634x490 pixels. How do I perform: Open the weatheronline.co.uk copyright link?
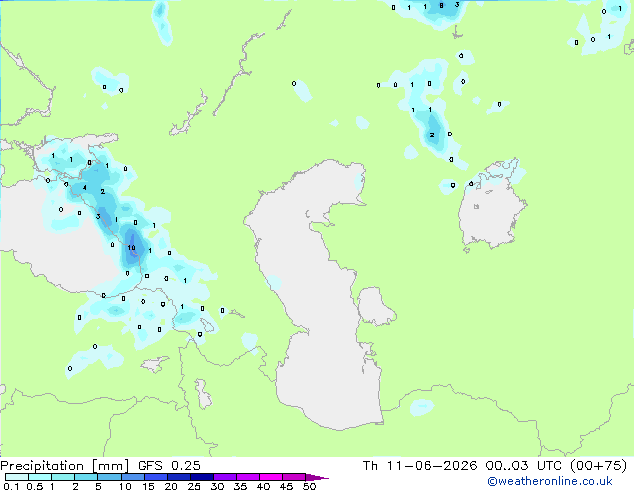[550, 481]
